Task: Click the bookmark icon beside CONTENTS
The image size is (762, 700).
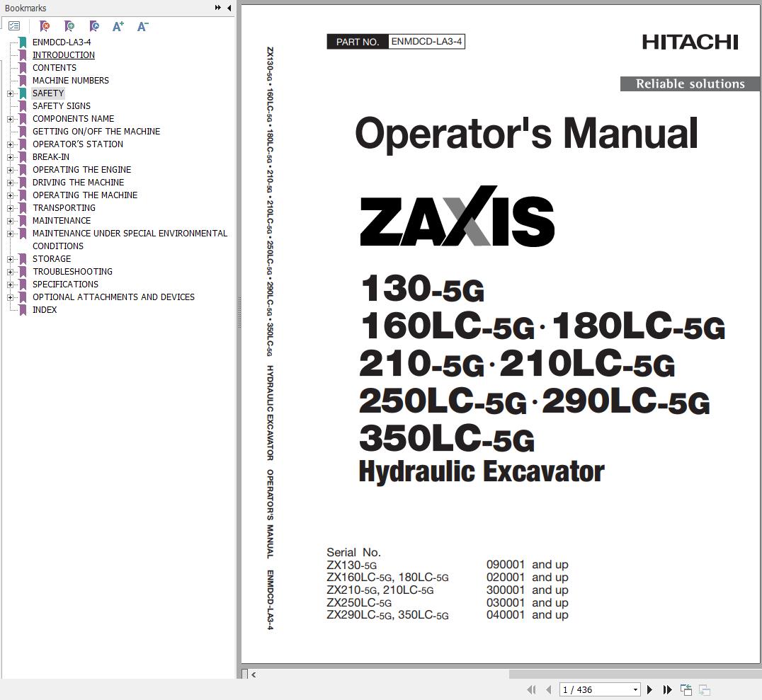Action: point(23,67)
